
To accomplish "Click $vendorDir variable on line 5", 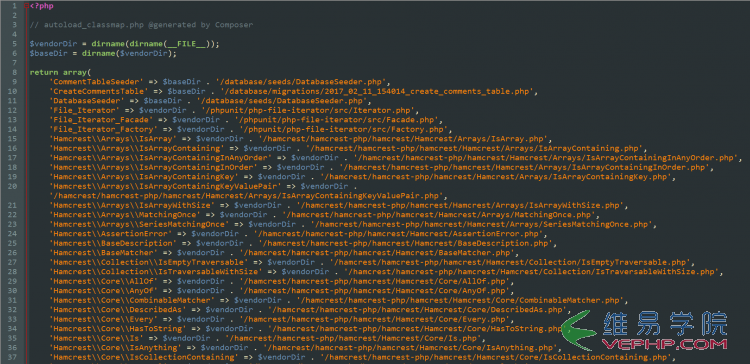I will [53, 44].
